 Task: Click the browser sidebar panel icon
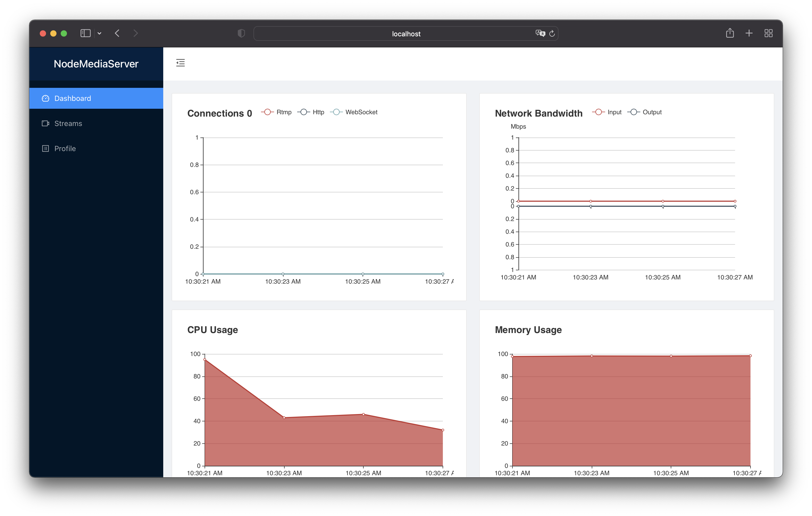point(85,33)
